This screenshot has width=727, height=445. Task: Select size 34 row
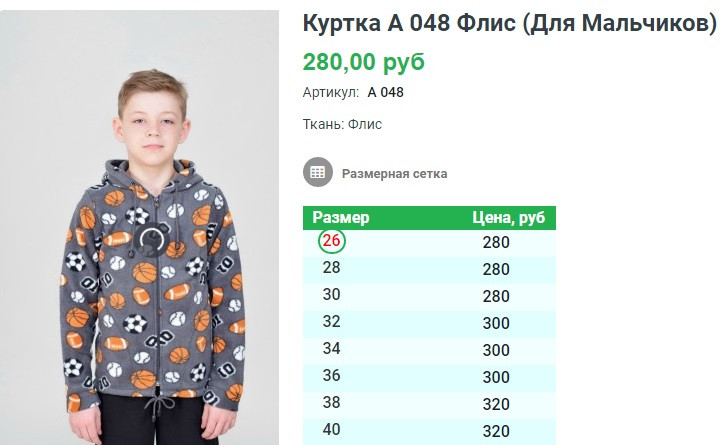[x=429, y=350]
